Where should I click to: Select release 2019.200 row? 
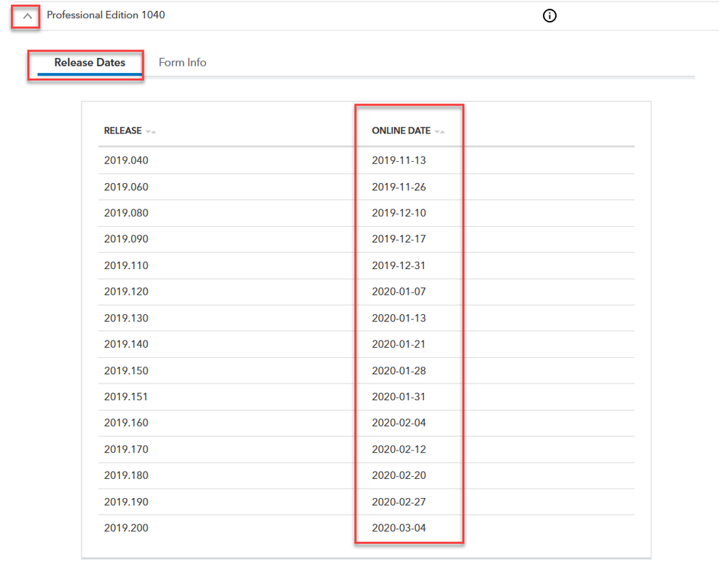[126, 528]
